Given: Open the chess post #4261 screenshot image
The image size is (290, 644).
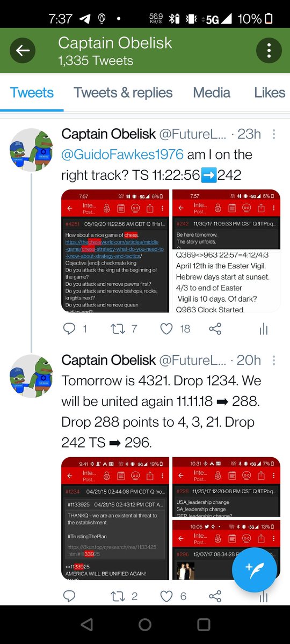Looking at the screenshot, I should [115, 251].
